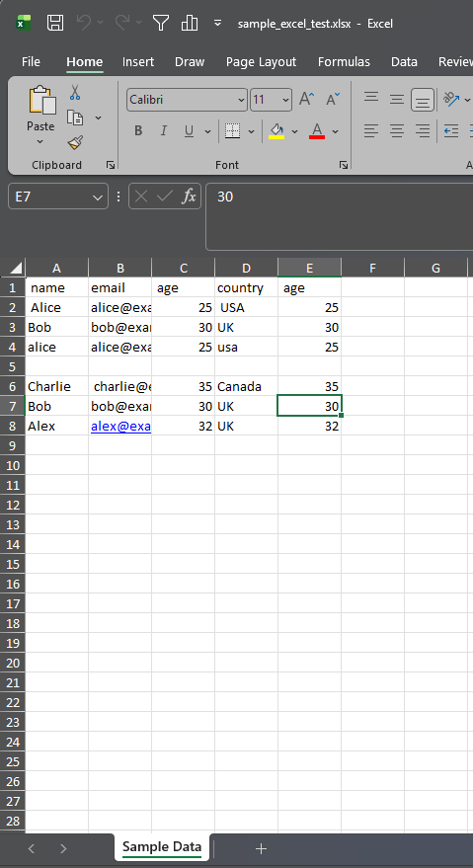Select the Sample Data sheet tab
Screen dimensions: 473x868
click(x=162, y=847)
